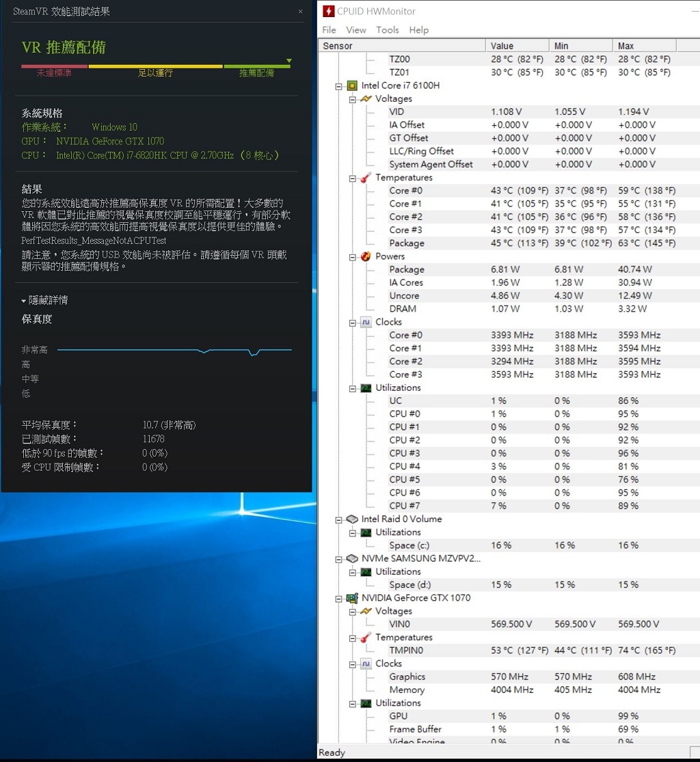
Task: Collapse the CPU Voltages branch
Action: pos(353,100)
